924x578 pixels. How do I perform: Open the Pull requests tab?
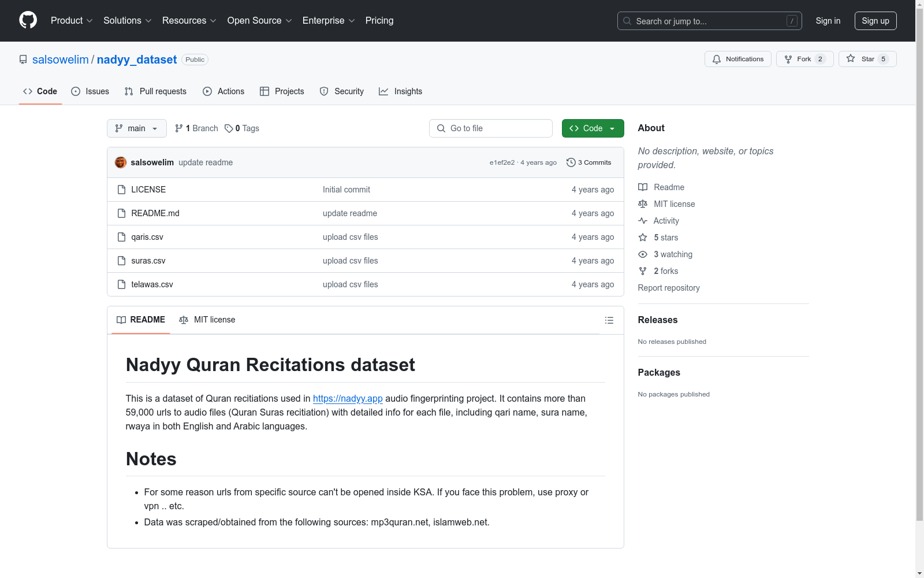pos(155,91)
